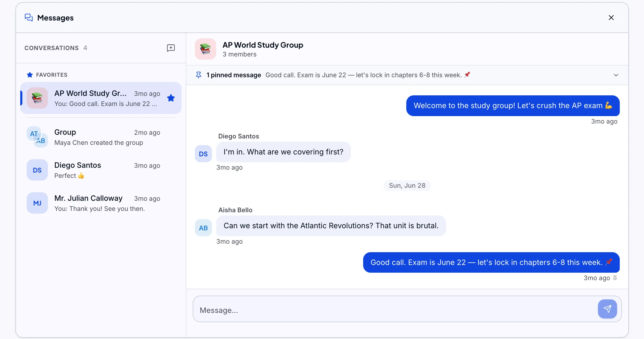The height and width of the screenshot is (339, 644).
Task: Click the books avatar in Favorites list
Action: 37,98
